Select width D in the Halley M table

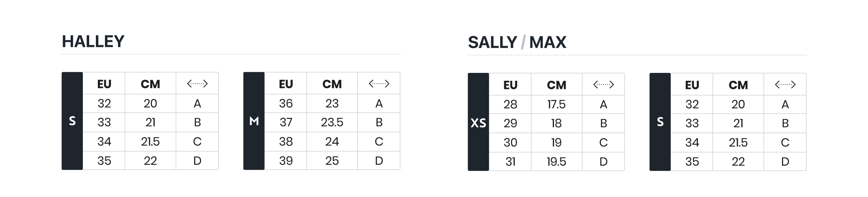[x=379, y=161]
